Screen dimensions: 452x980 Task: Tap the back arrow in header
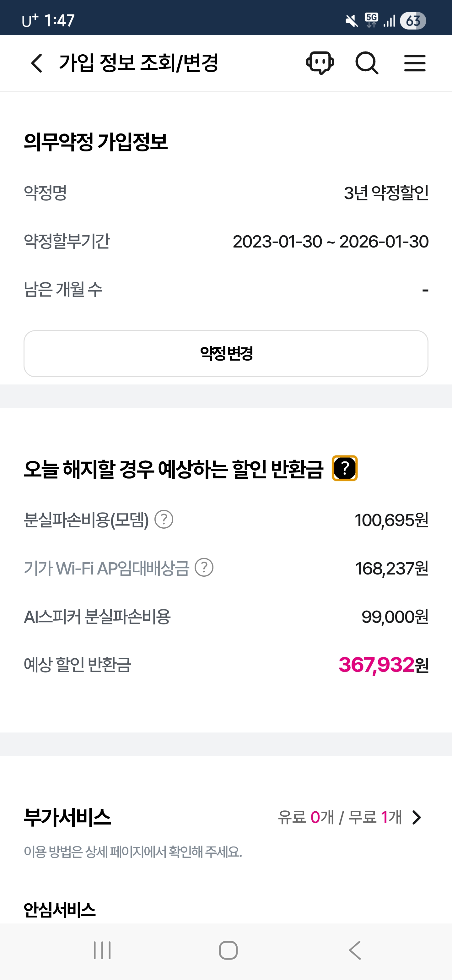pyautogui.click(x=36, y=63)
